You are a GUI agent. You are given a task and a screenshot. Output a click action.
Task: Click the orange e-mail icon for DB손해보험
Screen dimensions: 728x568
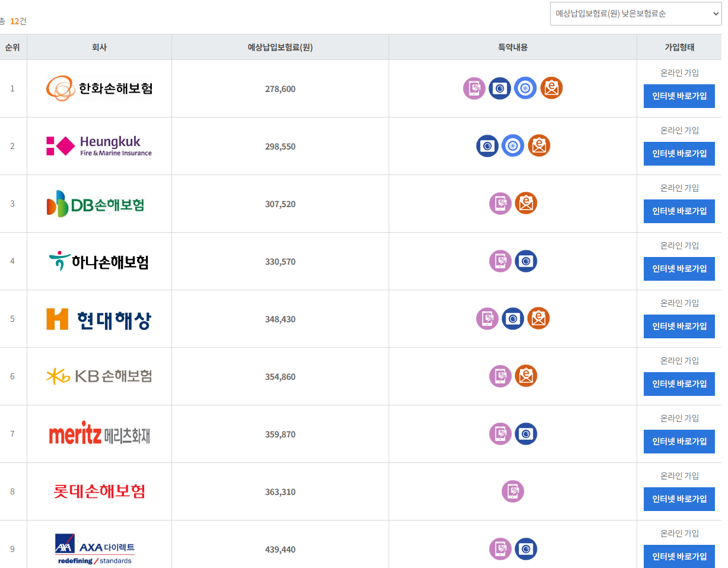[x=526, y=204]
